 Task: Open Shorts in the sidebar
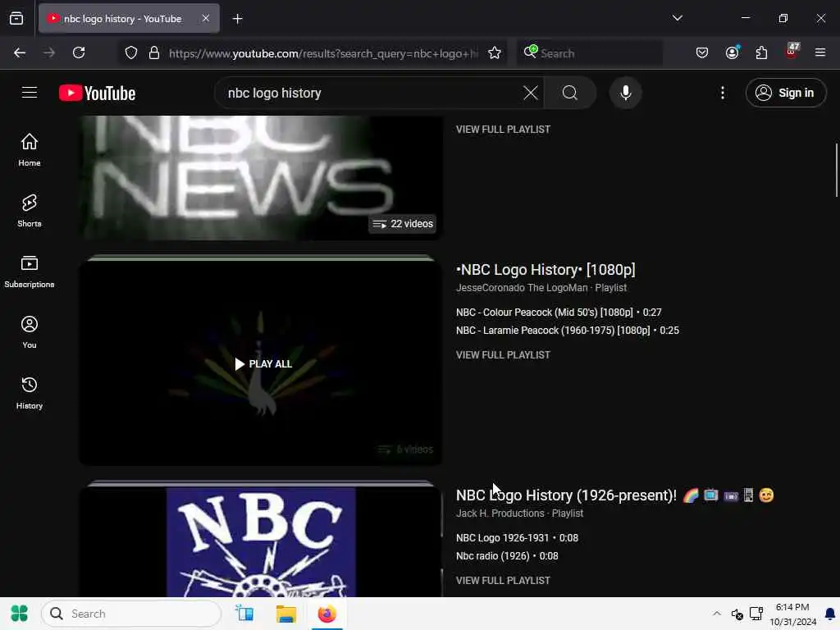pyautogui.click(x=30, y=211)
